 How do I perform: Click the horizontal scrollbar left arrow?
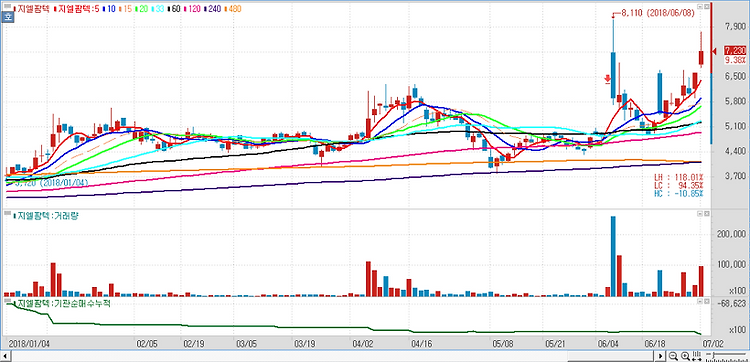6,356
